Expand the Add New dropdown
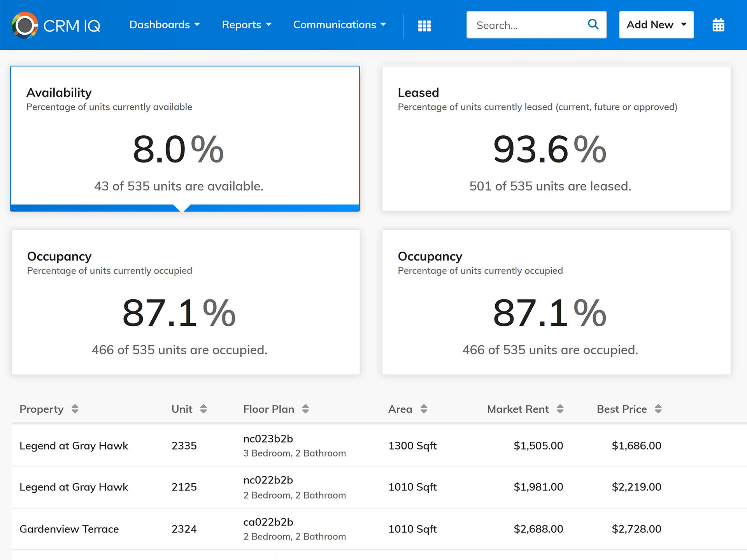This screenshot has width=747, height=560. pyautogui.click(x=656, y=24)
